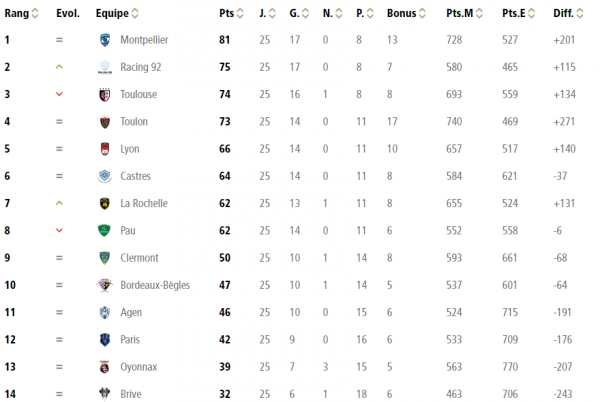Screen dimensions: 600x402
Task: Click the Brive team logo
Action: [x=104, y=394]
